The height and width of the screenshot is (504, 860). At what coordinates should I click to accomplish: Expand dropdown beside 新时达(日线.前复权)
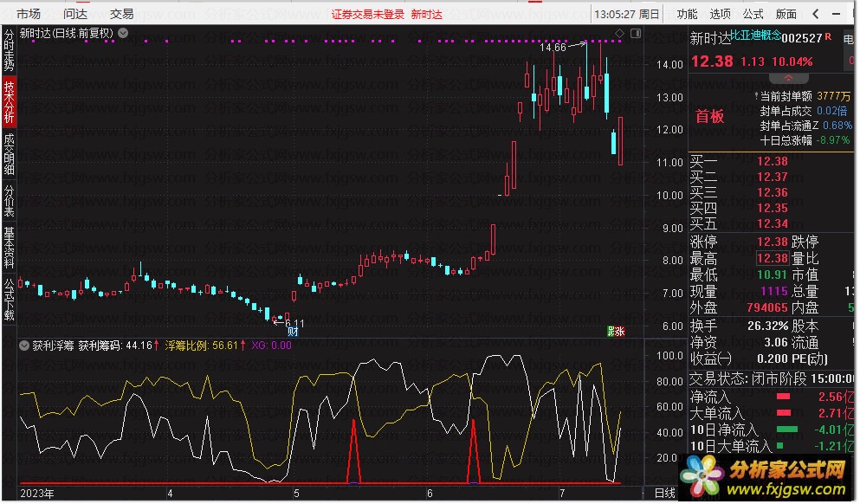click(x=123, y=33)
